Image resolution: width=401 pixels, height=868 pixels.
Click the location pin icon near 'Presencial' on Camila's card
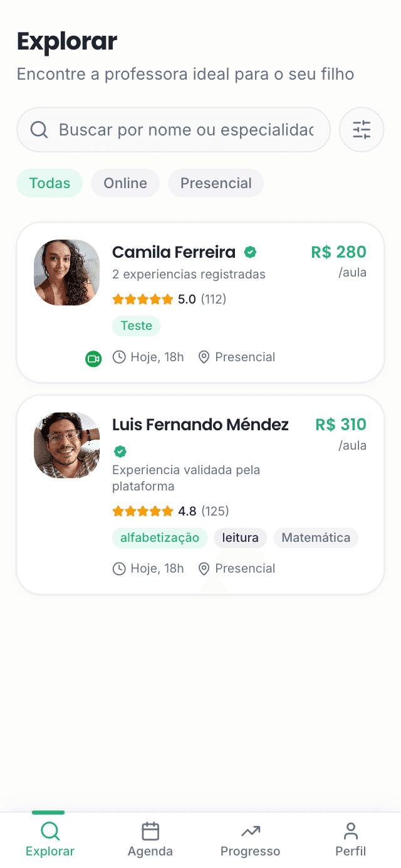pyautogui.click(x=204, y=357)
